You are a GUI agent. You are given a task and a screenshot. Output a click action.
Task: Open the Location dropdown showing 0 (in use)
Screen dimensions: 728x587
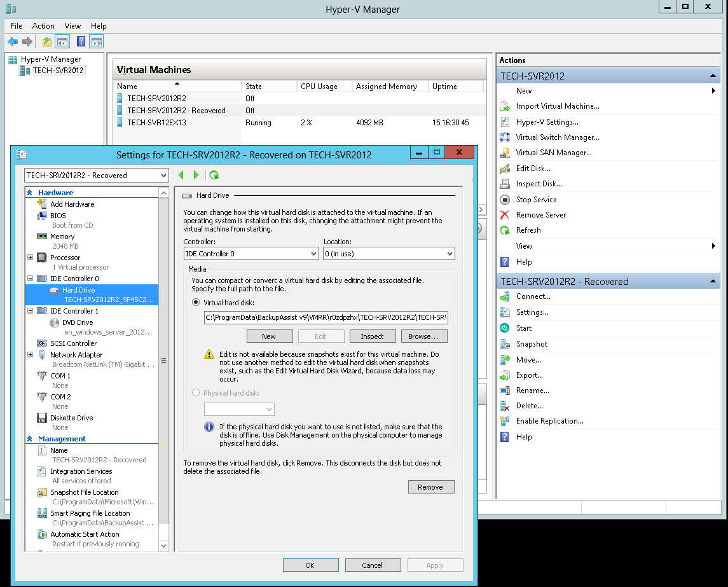pyautogui.click(x=388, y=254)
